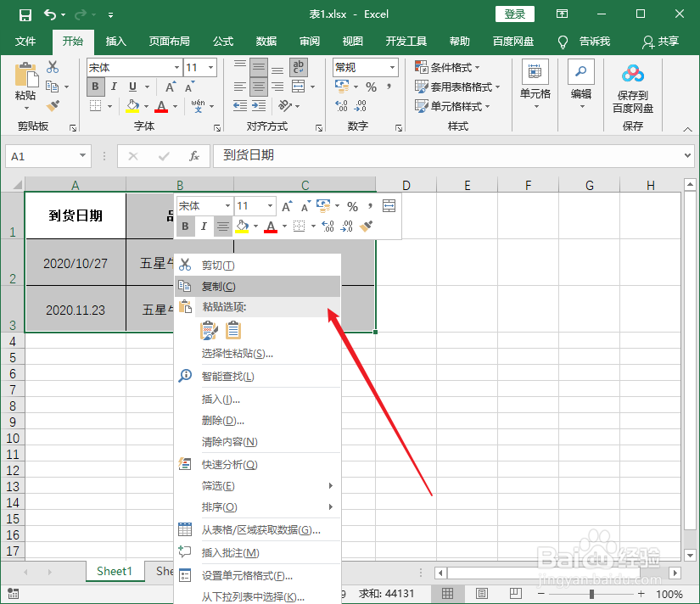Click mini toolbar format painter brush
This screenshot has width=700, height=604.
366,226
